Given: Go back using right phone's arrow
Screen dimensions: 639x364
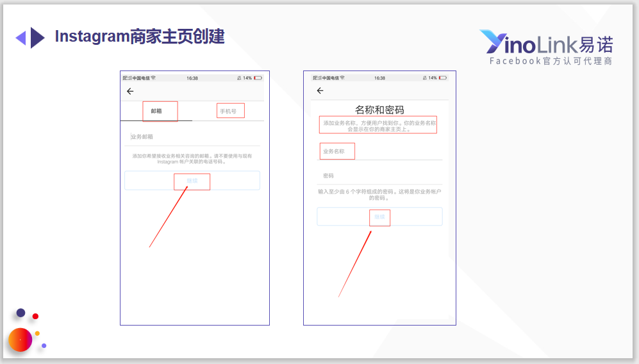Looking at the screenshot, I should tap(320, 90).
